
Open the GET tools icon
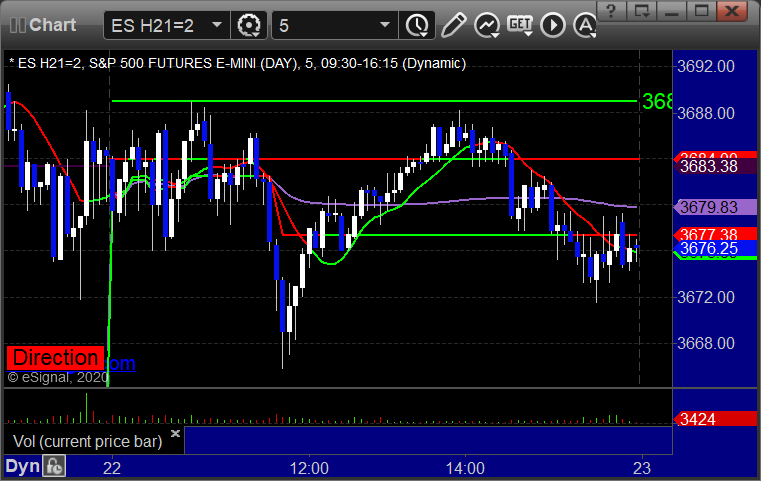pyautogui.click(x=520, y=25)
